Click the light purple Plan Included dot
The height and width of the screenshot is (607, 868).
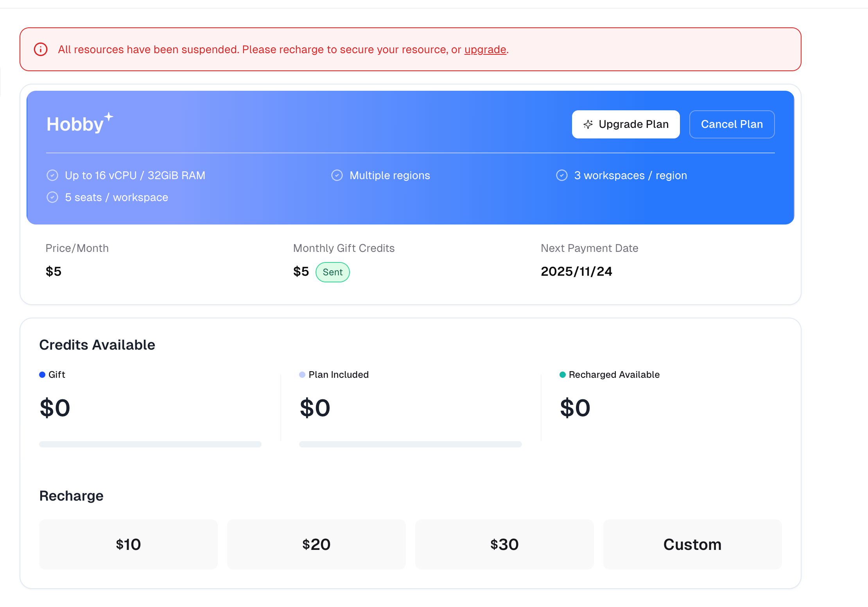point(302,375)
